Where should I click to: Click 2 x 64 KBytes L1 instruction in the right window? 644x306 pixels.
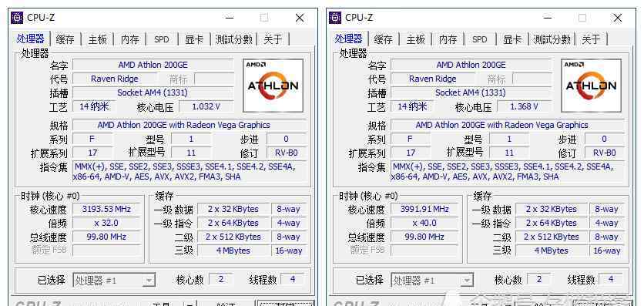tap(552, 223)
